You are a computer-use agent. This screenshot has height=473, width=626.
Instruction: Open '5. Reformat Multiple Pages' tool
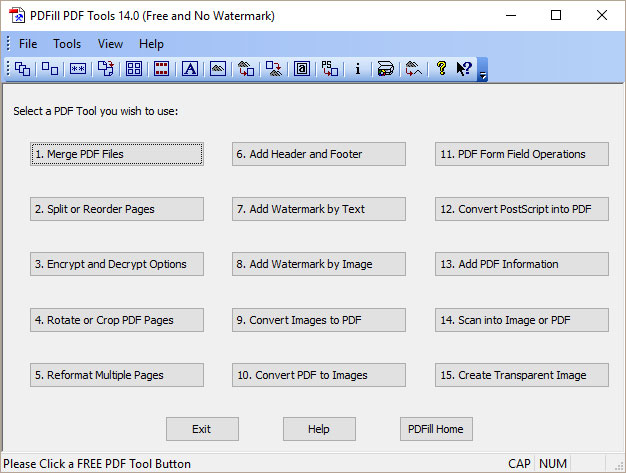tap(117, 375)
